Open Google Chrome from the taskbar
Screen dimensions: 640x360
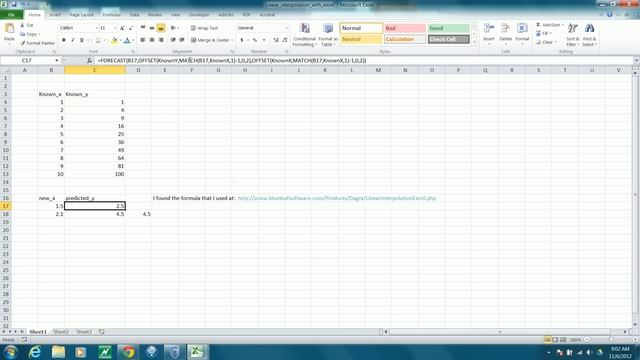pyautogui.click(x=128, y=352)
